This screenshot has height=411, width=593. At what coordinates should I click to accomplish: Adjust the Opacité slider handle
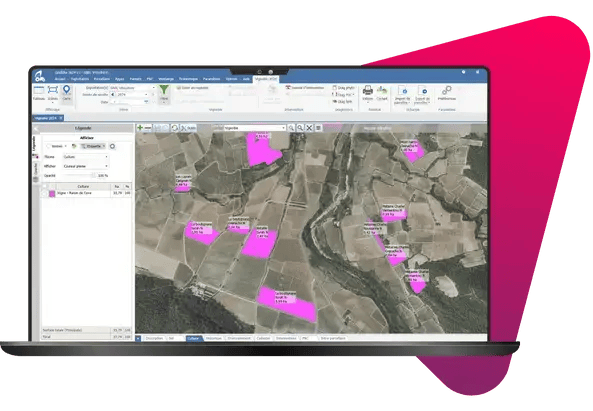(94, 175)
